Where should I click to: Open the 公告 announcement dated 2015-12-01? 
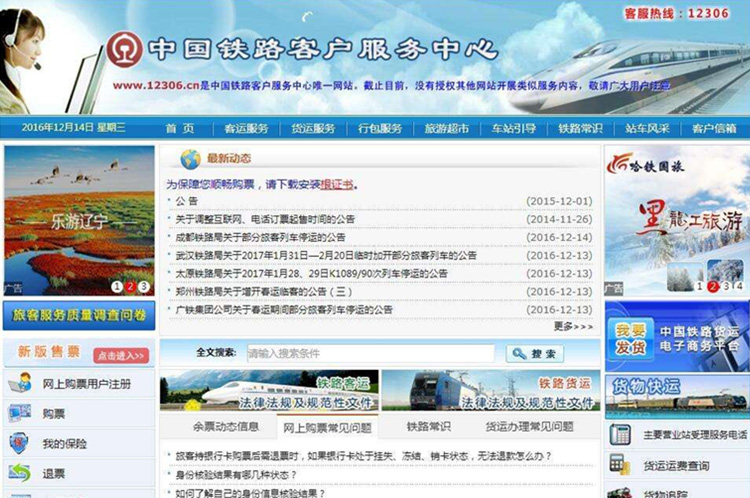point(187,201)
